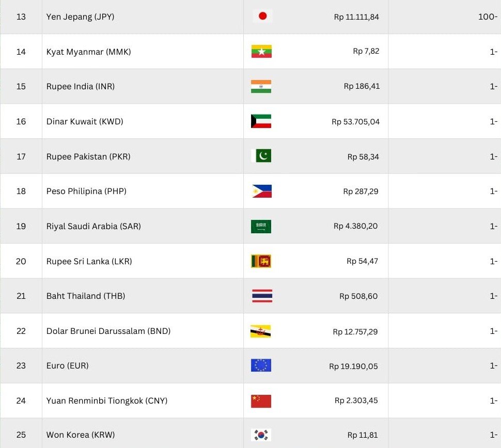Click the Myanmar flag icon
Image resolution: width=501 pixels, height=448 pixels.
click(x=261, y=52)
